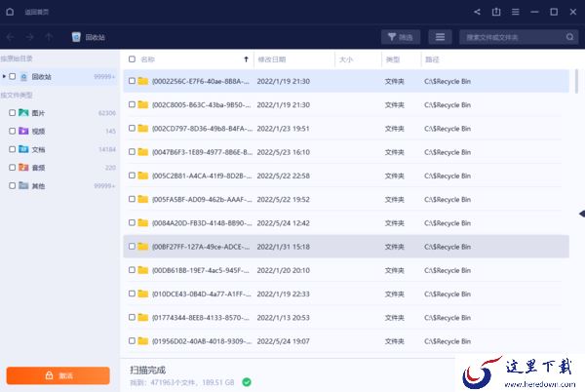Click folder icon of {01956D02-40AB row

143,341
